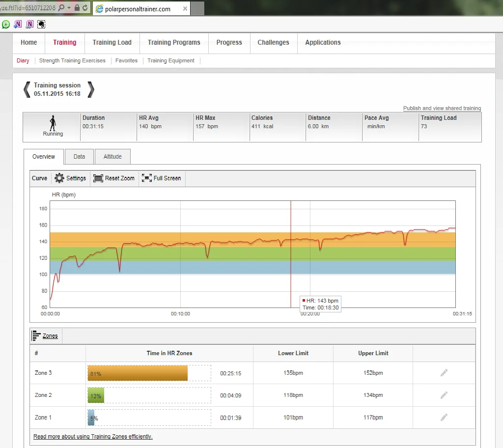
Task: Switch to the Data tab
Action: click(x=79, y=157)
